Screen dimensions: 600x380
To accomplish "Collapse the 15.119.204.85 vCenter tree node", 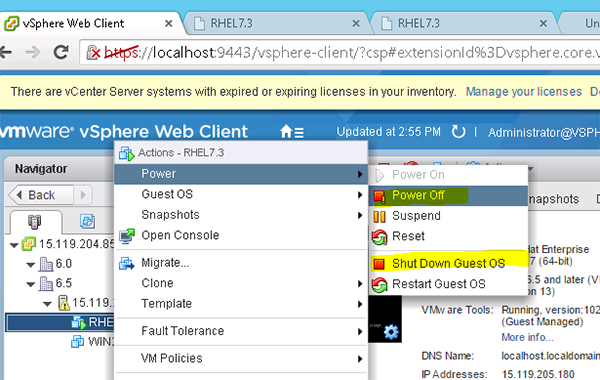I will coord(14,245).
